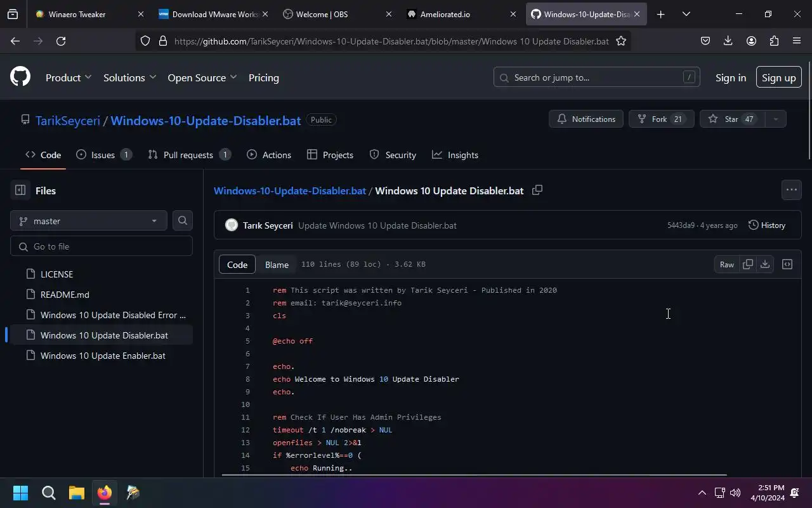Open commit 5443da9 link
The width and height of the screenshot is (812, 508).
pyautogui.click(x=681, y=225)
